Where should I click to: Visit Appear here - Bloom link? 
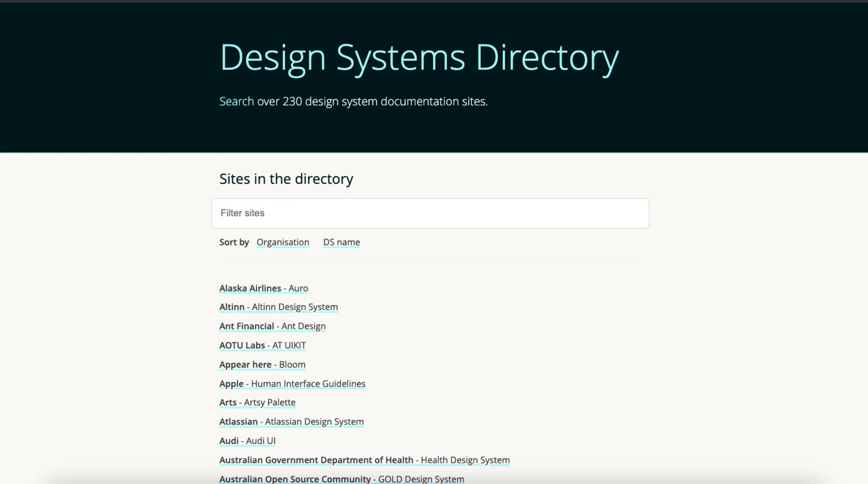262,365
